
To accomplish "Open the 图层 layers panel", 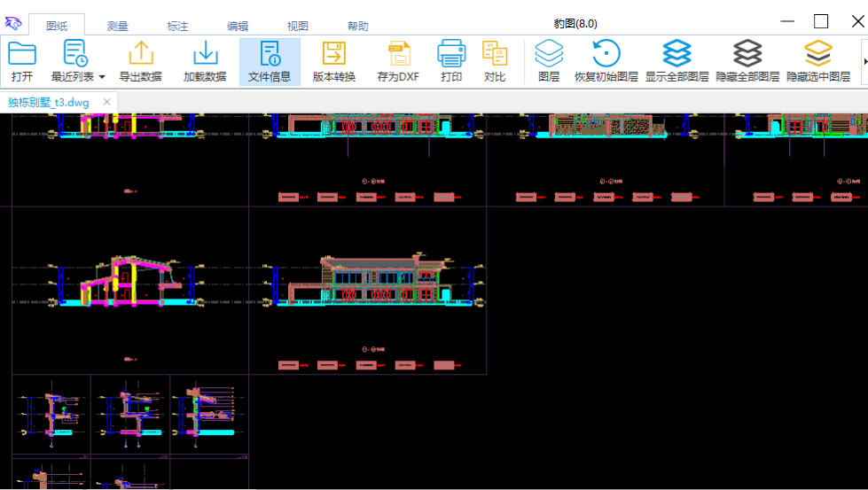I will click(x=549, y=55).
